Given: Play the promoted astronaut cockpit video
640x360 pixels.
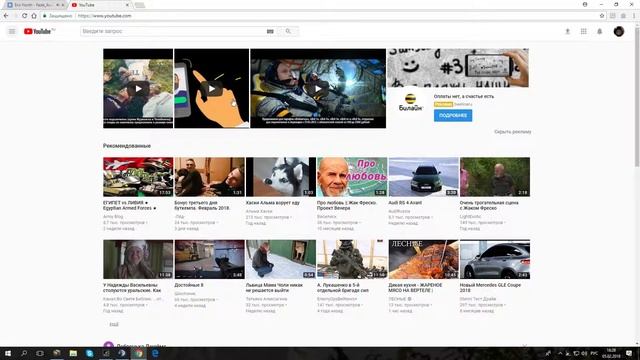Looking at the screenshot, I should (x=318, y=89).
